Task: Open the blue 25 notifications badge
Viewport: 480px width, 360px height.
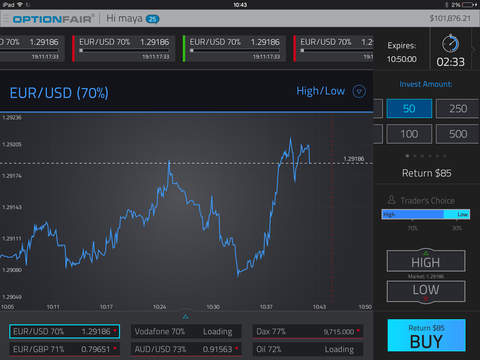Action: point(153,19)
